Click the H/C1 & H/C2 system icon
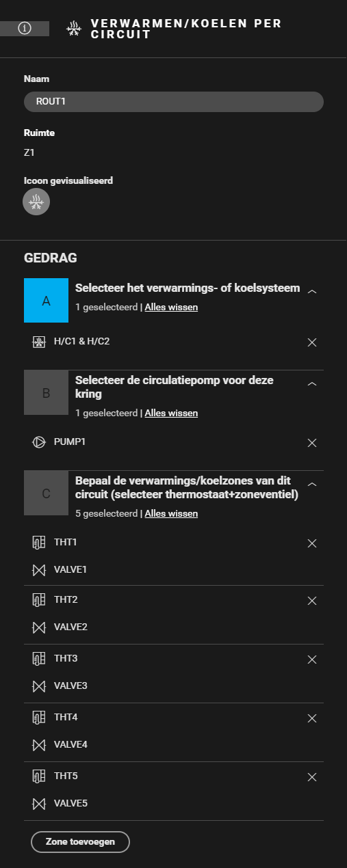This screenshot has height=868, width=347. tap(38, 342)
